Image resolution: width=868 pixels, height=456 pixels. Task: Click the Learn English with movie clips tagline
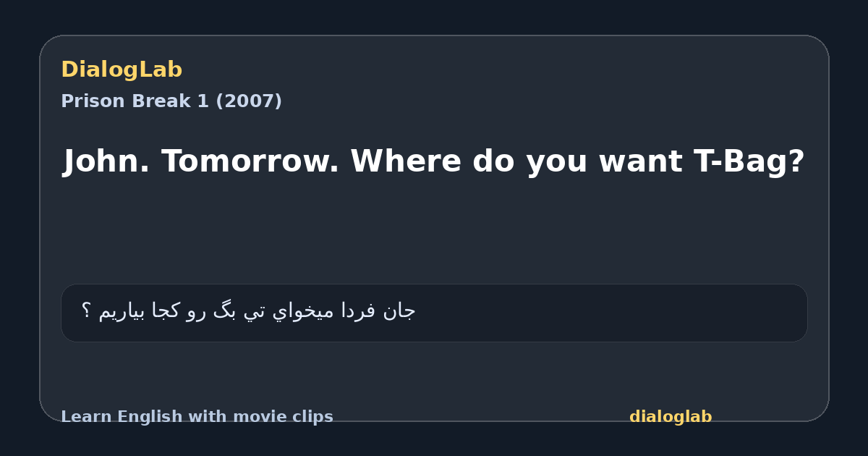pos(197,417)
